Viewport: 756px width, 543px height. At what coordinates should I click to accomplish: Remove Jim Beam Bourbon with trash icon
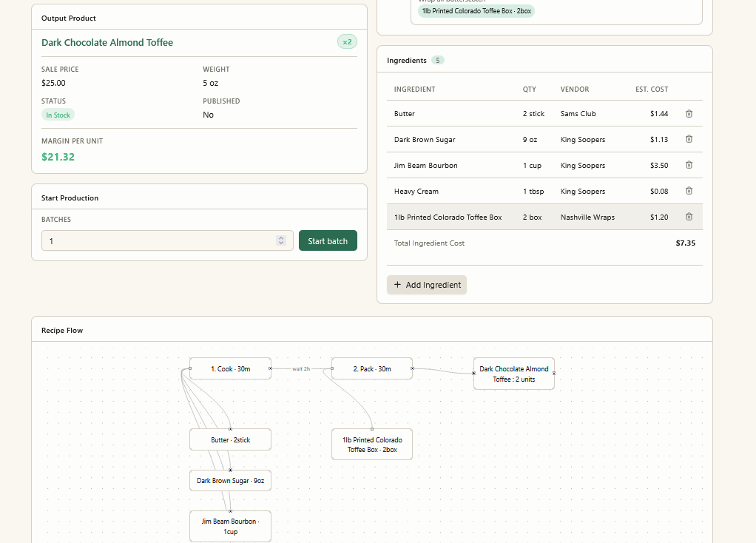click(x=689, y=165)
